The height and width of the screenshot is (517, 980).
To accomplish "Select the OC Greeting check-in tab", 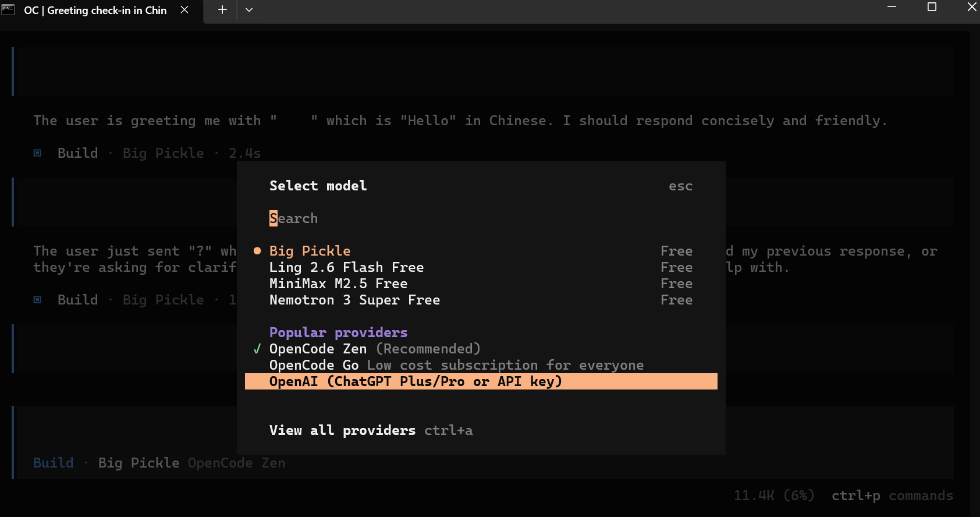I will (95, 10).
